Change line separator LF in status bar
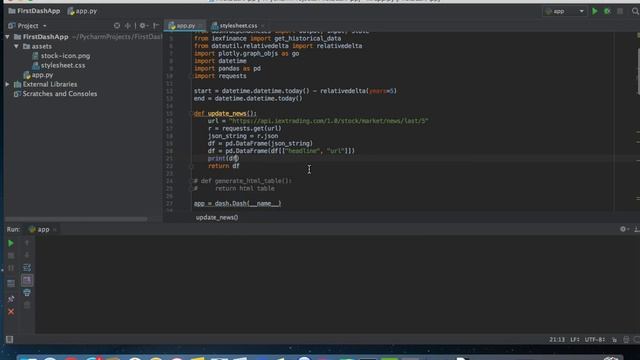The height and width of the screenshot is (360, 640). pos(575,340)
